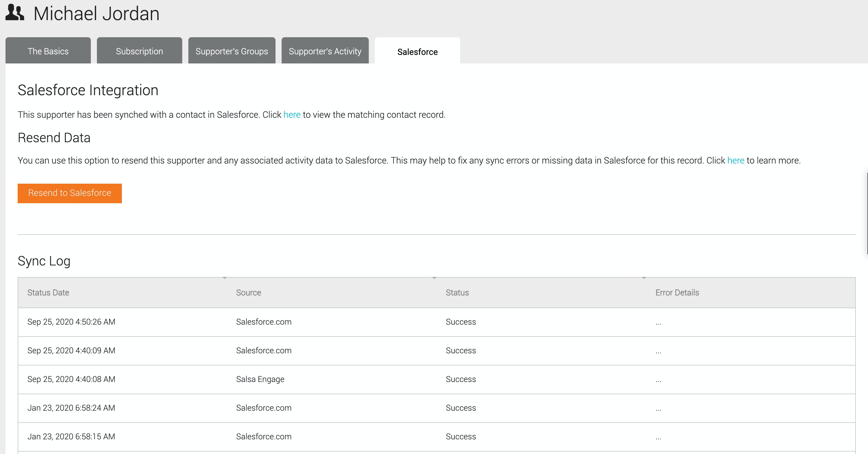Screen dimensions: 868x454
Task: Click Success status in the Salsa Engage row
Action: coord(461,379)
